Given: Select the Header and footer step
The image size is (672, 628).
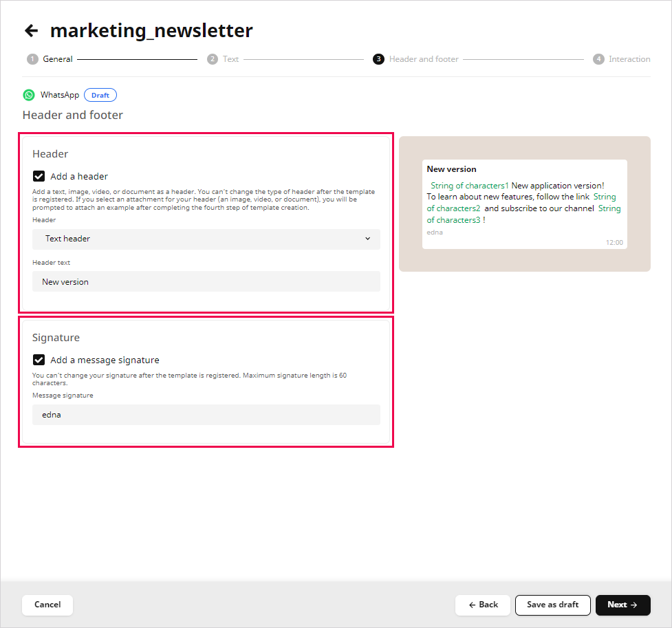Looking at the screenshot, I should [424, 59].
